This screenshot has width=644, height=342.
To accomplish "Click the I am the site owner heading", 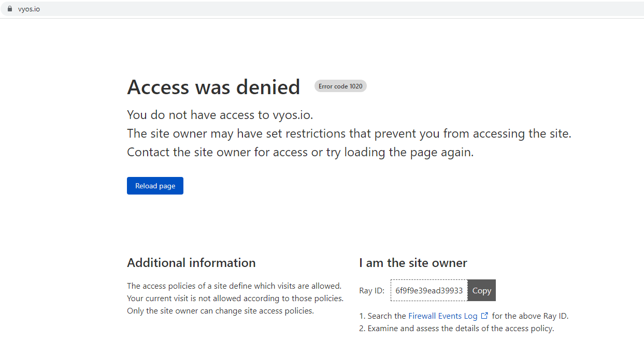I will click(413, 263).
